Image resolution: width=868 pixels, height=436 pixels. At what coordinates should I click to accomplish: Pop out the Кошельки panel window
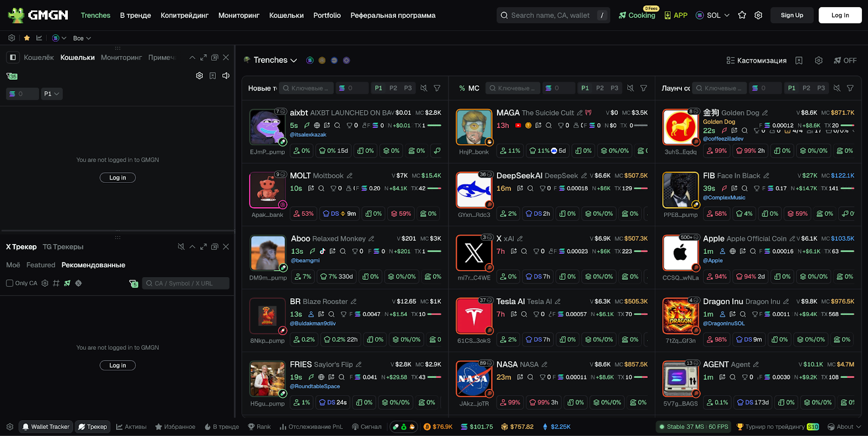pyautogui.click(x=214, y=57)
